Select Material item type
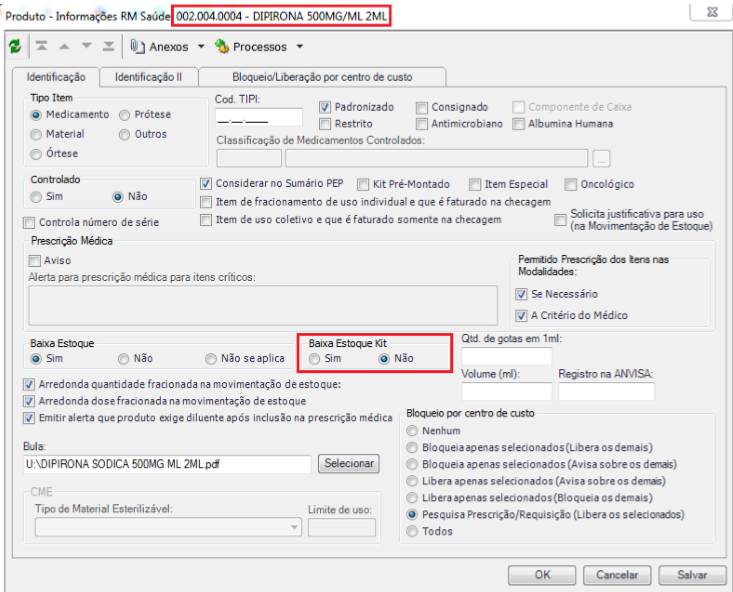The image size is (733, 592). coord(36,135)
